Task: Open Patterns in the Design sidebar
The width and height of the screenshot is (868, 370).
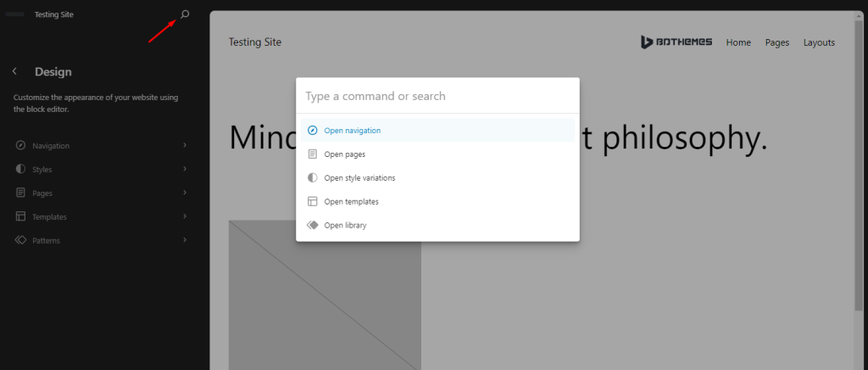Action: pyautogui.click(x=47, y=241)
